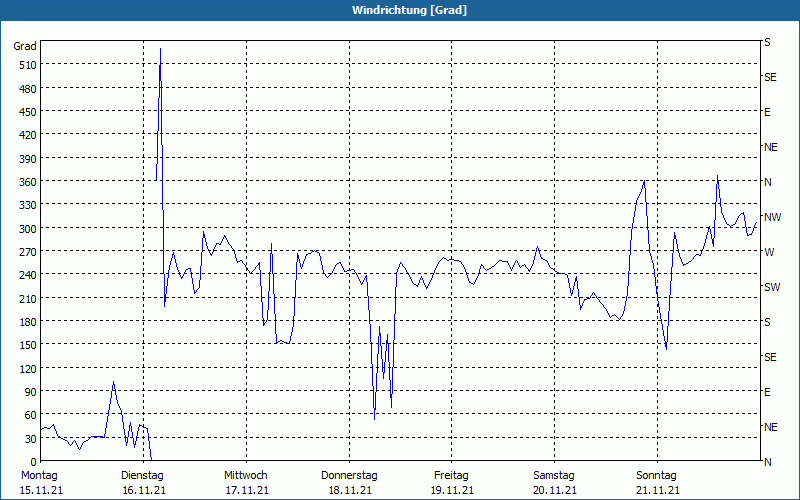Viewport: 800px width, 500px height.
Task: Click the 'S' compass label at 180 degrees
Action: (x=767, y=322)
